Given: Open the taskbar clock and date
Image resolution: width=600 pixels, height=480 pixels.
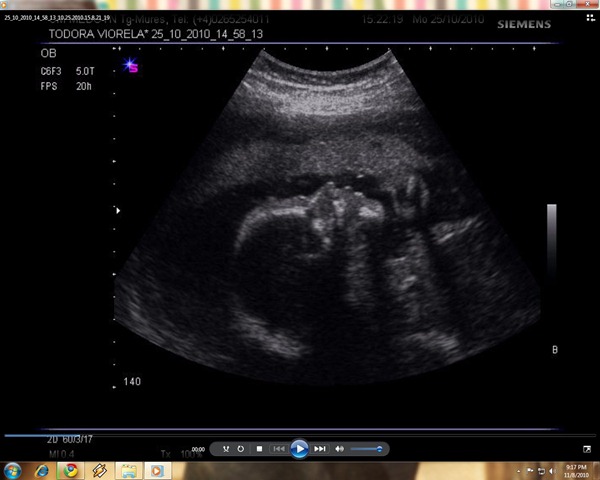Looking at the screenshot, I should tap(576, 471).
